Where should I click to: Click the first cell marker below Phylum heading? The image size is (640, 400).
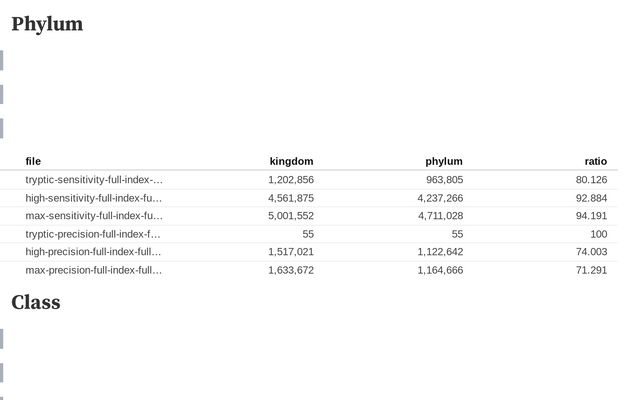[2, 60]
